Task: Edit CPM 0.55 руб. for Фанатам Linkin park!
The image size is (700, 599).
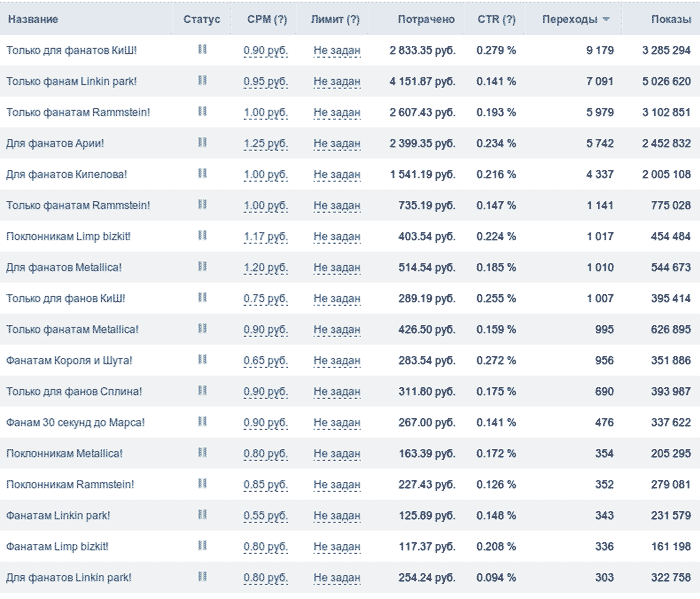Action: (x=266, y=516)
